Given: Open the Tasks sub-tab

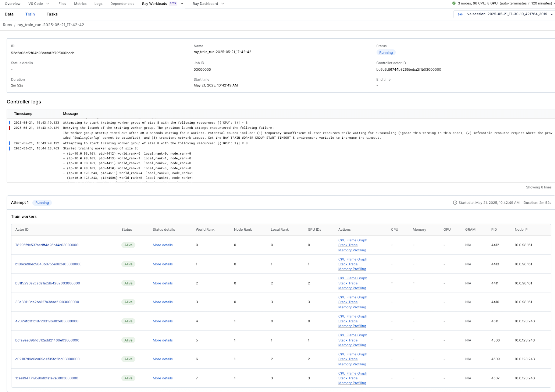Looking at the screenshot, I should (52, 14).
